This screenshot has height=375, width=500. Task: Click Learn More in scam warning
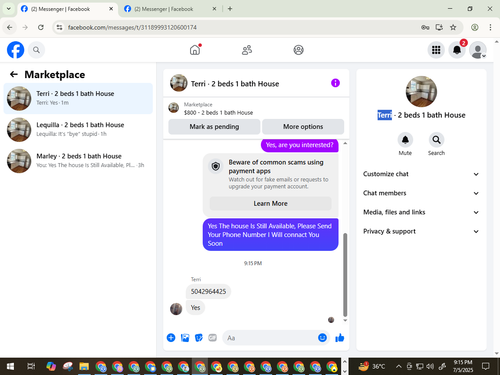pyautogui.click(x=270, y=203)
